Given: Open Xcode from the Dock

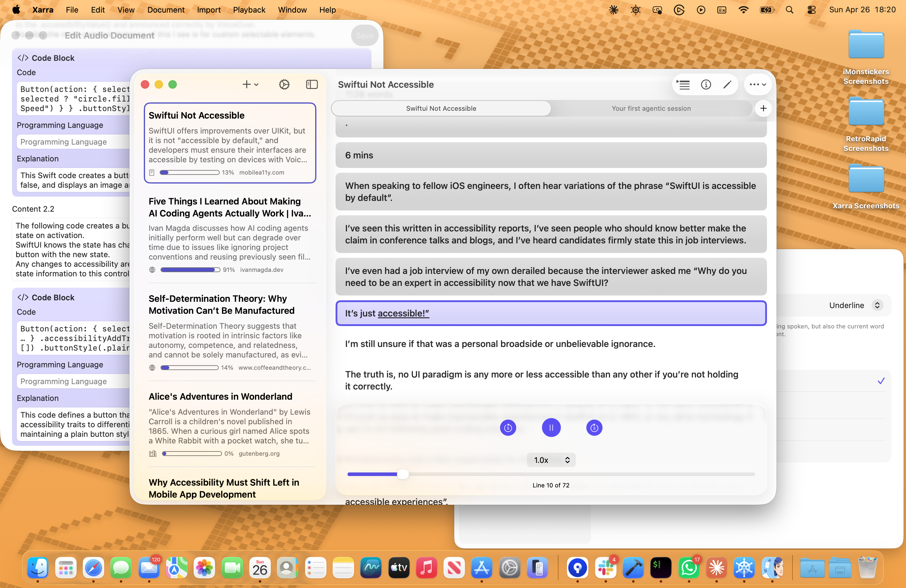Looking at the screenshot, I should pyautogui.click(x=633, y=568).
